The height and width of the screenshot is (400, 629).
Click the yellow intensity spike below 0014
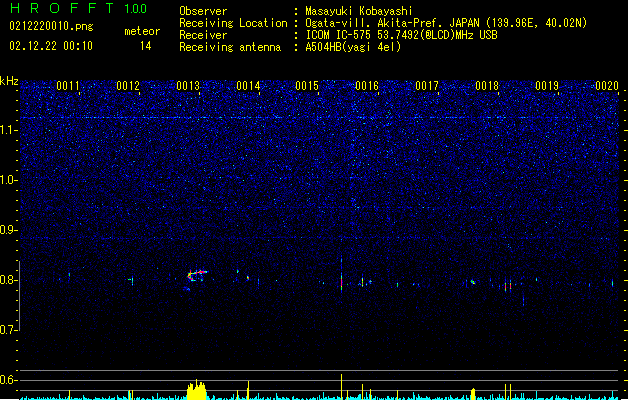tap(248, 390)
